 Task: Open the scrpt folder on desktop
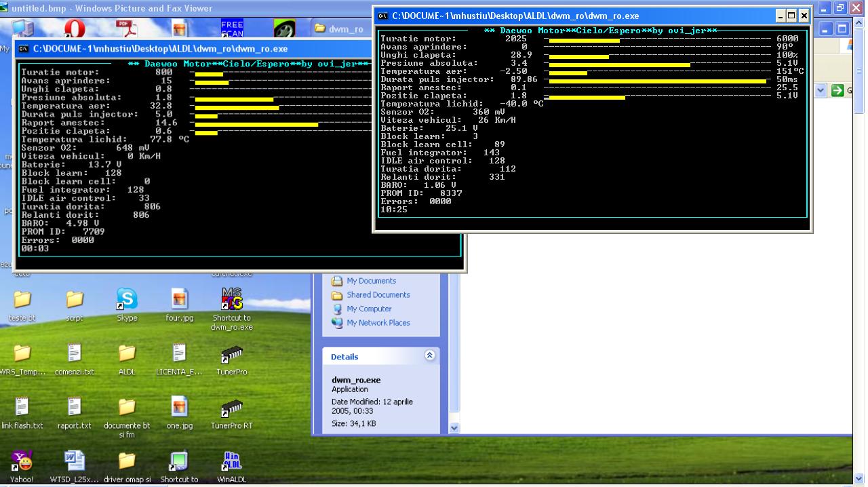(75, 300)
